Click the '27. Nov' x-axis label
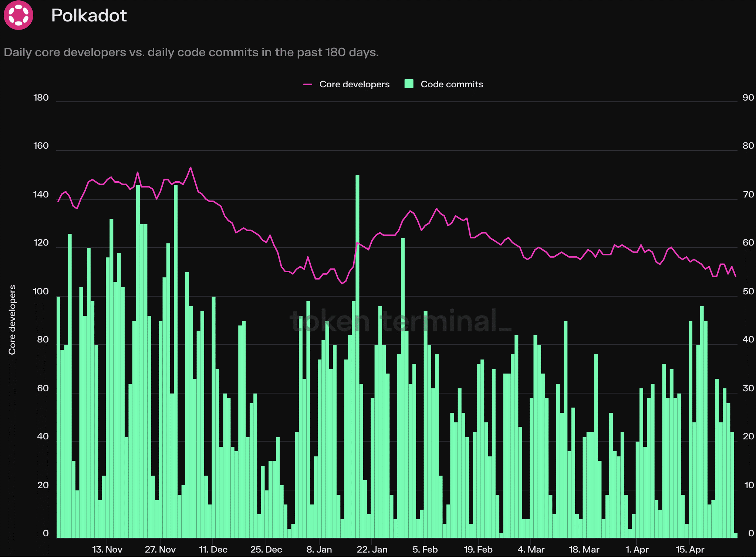 pyautogui.click(x=160, y=549)
